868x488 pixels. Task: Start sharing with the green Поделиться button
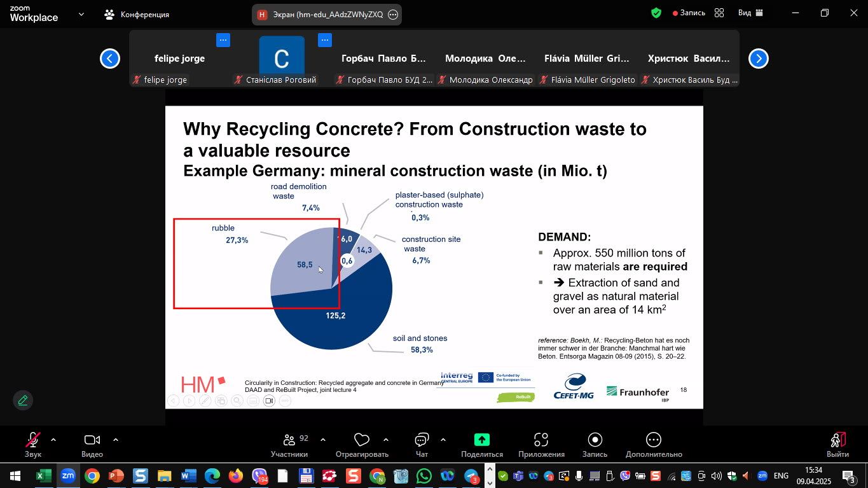click(482, 445)
